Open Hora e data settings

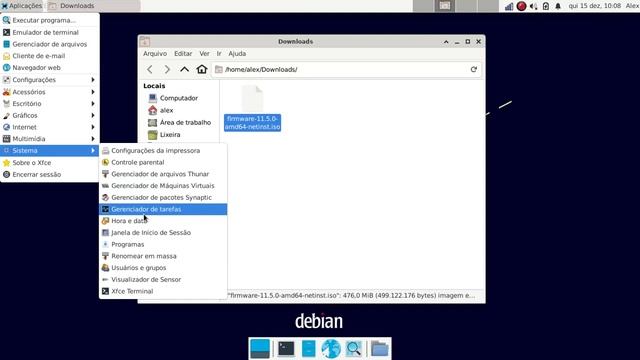[163, 221]
